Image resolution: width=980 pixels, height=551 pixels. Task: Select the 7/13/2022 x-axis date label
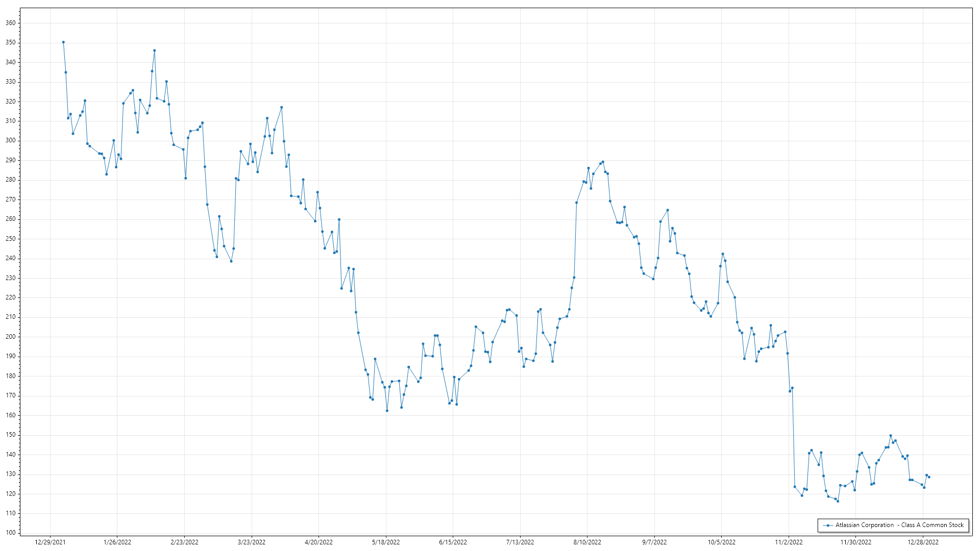click(520, 542)
